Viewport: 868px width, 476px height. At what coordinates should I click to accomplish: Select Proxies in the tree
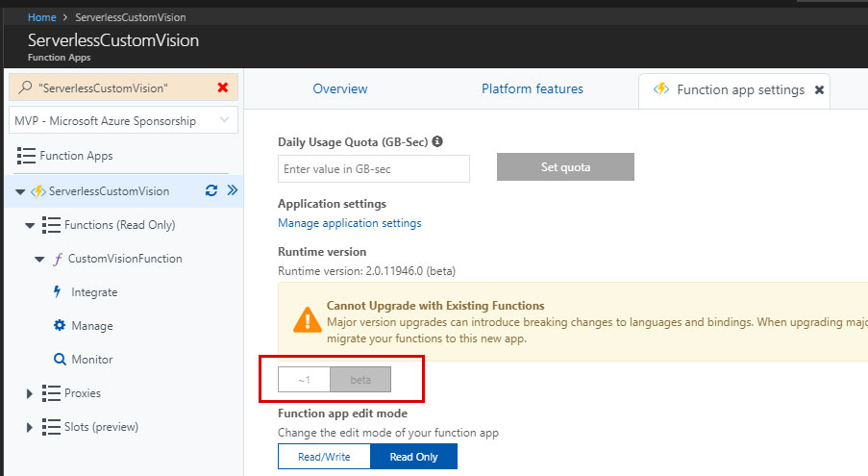[83, 393]
